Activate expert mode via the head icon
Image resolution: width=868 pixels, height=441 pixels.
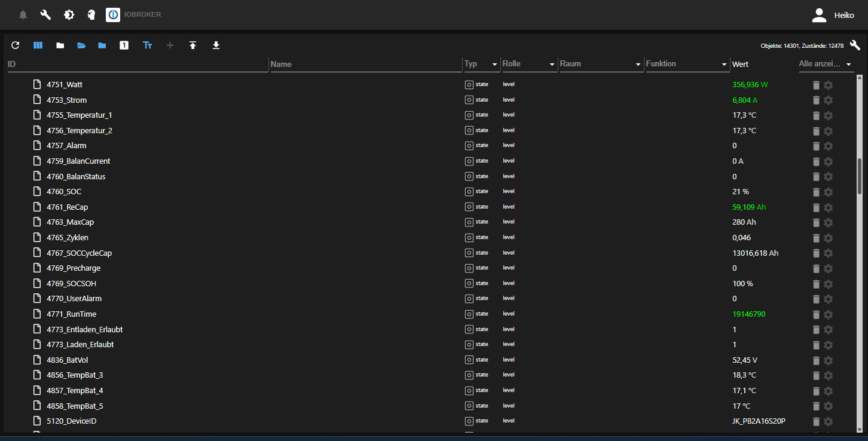(91, 15)
